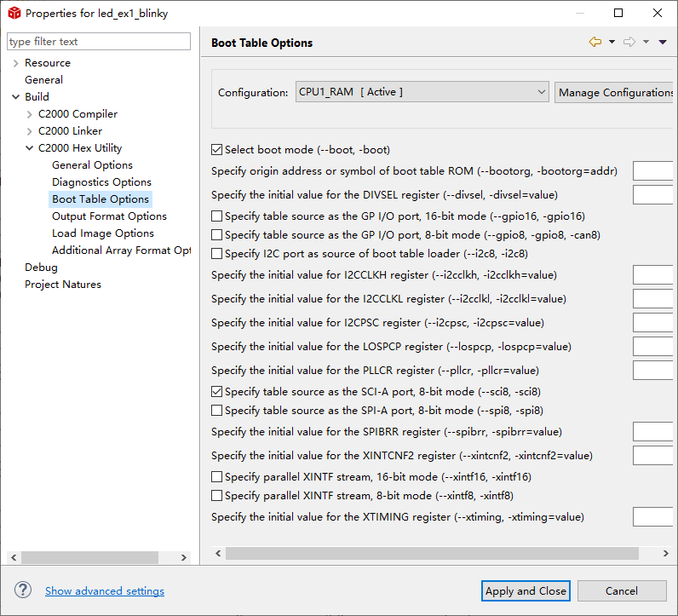Click left arrow of tree horizontal scrollbar
Image resolution: width=678 pixels, height=616 pixels.
14,557
